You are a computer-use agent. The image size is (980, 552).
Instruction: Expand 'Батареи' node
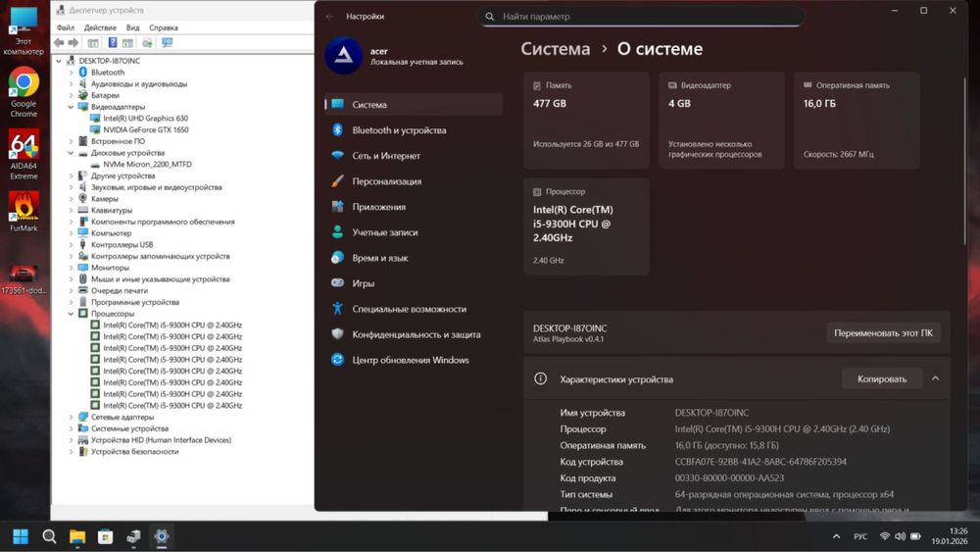71,95
